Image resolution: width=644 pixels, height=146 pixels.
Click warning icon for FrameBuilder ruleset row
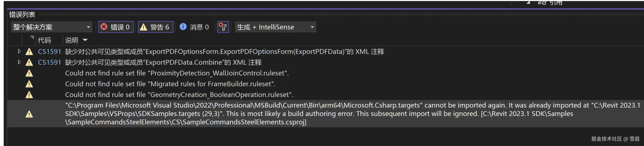[29, 84]
